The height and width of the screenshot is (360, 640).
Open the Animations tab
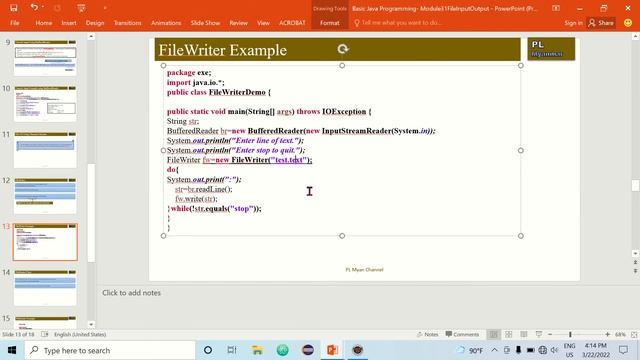tap(166, 23)
